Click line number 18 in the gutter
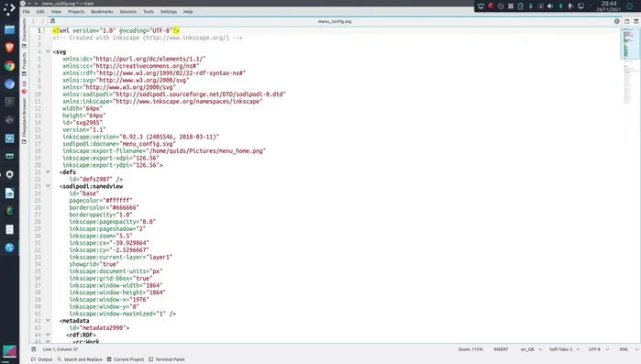Screen dimensions: 641x364 pyautogui.click(x=38, y=150)
